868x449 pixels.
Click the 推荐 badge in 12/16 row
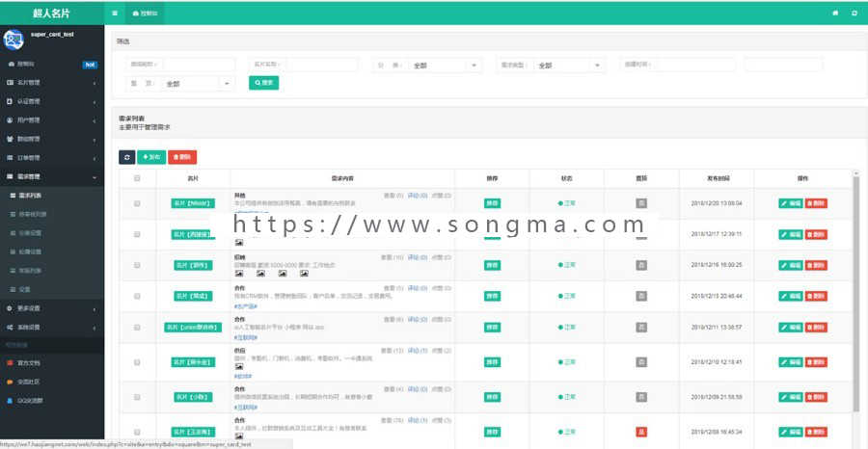492,265
